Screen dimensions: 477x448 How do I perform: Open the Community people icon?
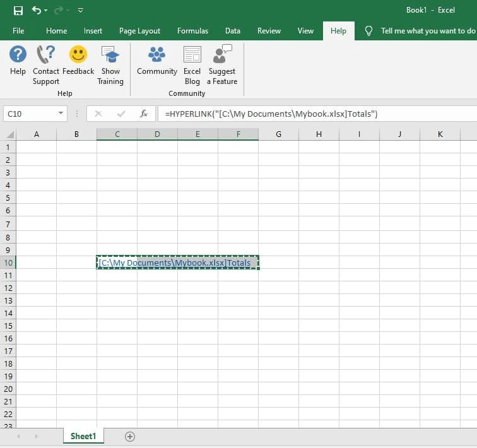156,54
